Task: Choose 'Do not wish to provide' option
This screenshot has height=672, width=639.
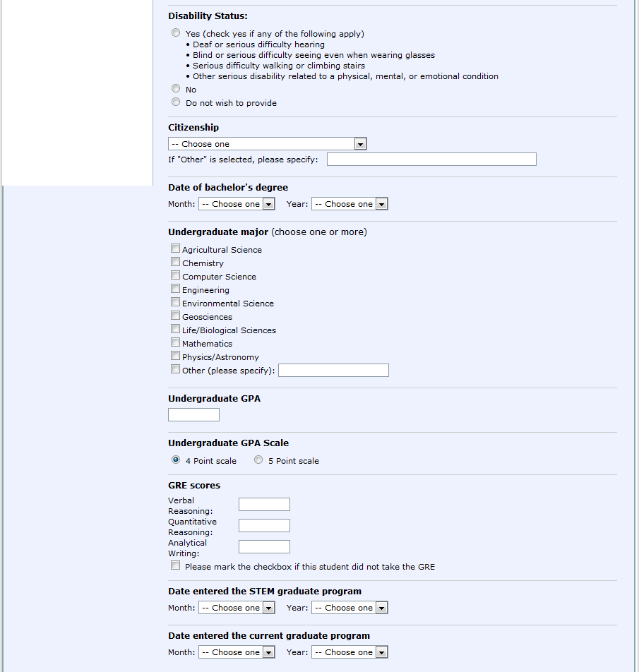Action: tap(176, 102)
